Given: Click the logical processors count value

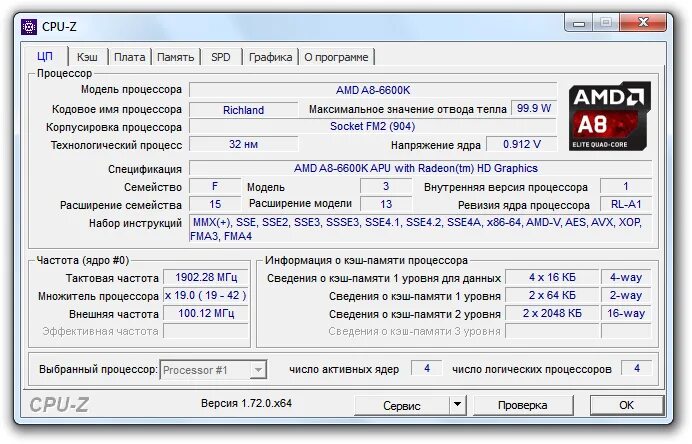Looking at the screenshot, I should [x=636, y=368].
